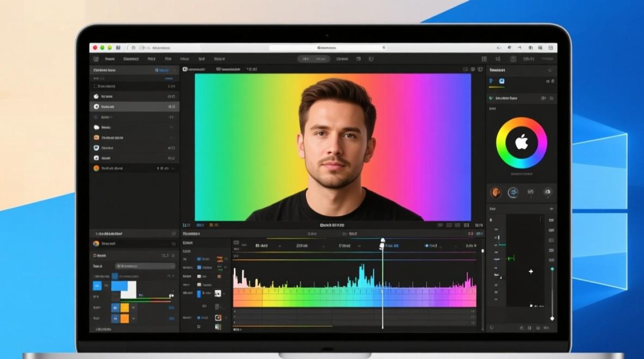Click the blue square tab icon in right panel header
This screenshot has width=644, height=359.
pos(502,81)
